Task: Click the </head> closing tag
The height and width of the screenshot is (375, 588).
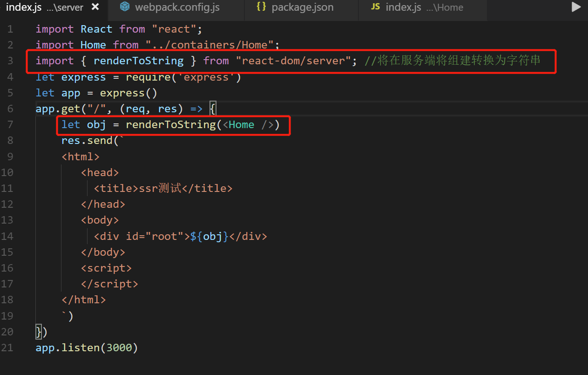Action: click(103, 204)
